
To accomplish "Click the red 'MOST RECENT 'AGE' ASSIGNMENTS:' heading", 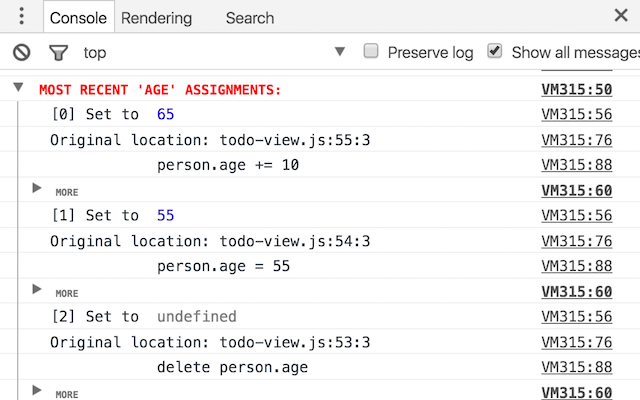I will [160, 89].
